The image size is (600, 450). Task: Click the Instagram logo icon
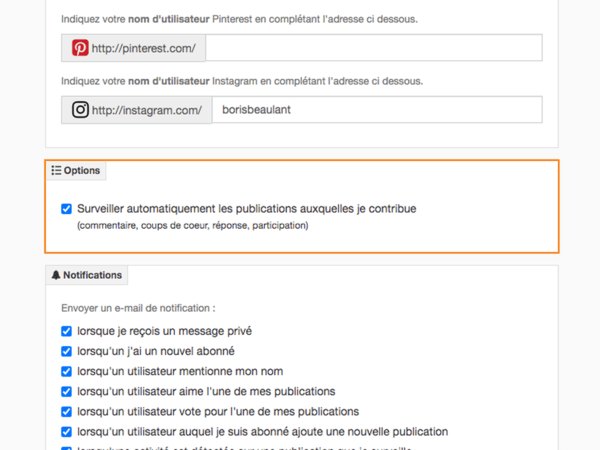point(80,110)
